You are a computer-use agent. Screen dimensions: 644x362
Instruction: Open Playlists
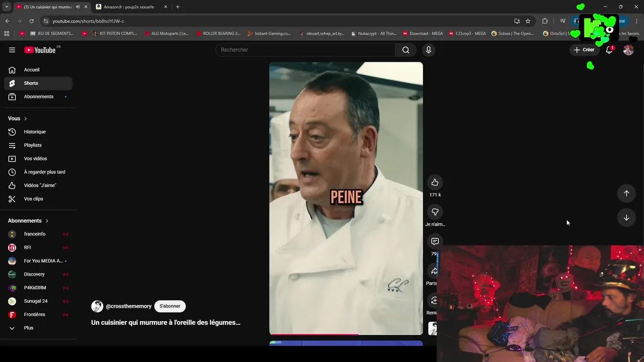(x=38, y=145)
